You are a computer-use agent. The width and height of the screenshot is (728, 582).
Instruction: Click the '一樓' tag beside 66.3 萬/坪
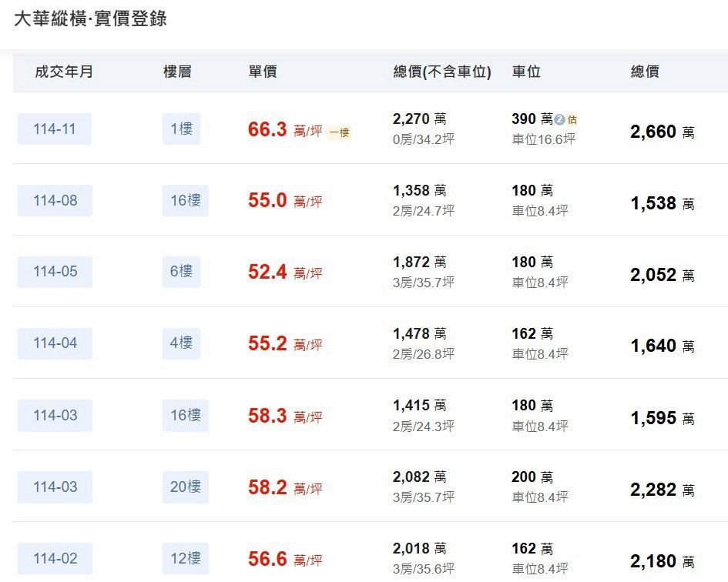[x=339, y=132]
